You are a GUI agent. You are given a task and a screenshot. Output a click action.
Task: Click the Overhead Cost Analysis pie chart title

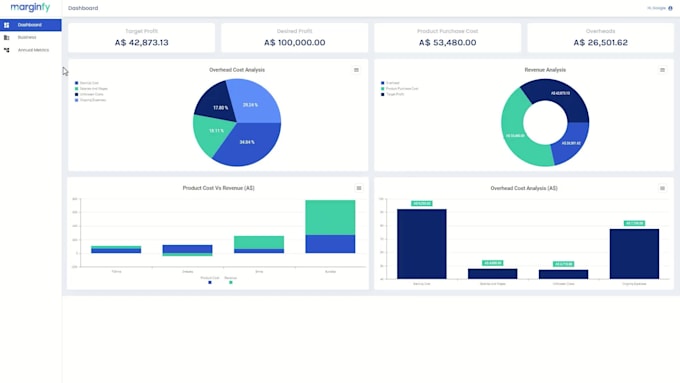pyautogui.click(x=237, y=70)
